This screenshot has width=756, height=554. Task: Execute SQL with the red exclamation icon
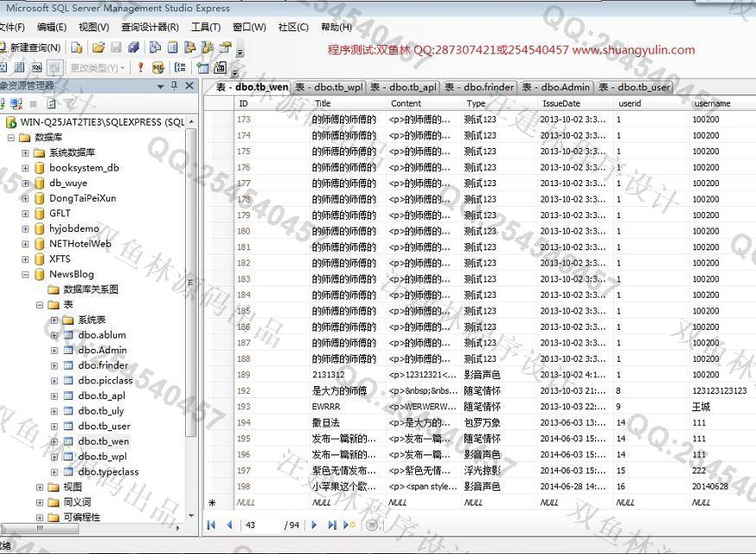tap(140, 68)
